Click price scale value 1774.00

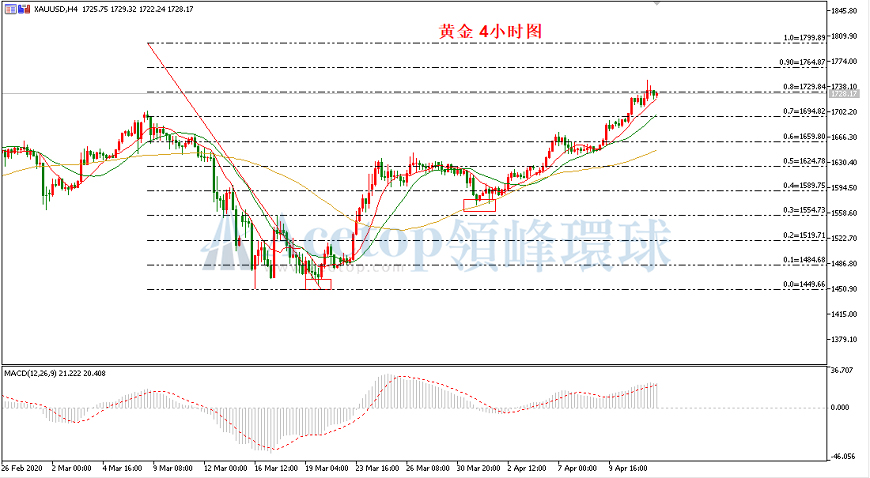click(844, 62)
